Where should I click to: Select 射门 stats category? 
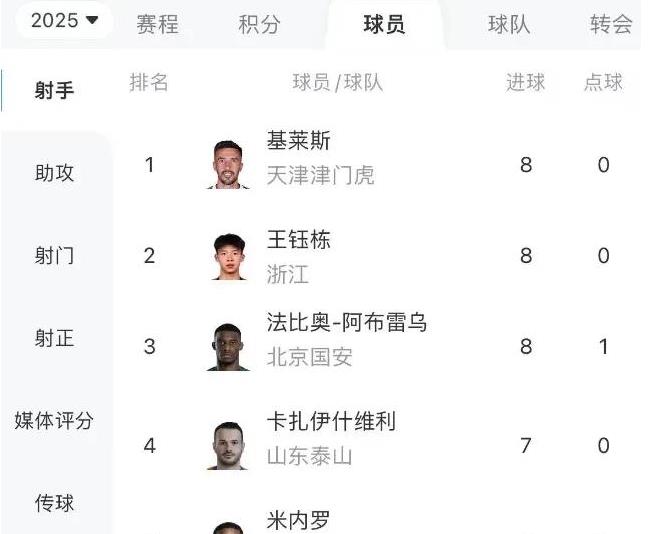tap(54, 255)
